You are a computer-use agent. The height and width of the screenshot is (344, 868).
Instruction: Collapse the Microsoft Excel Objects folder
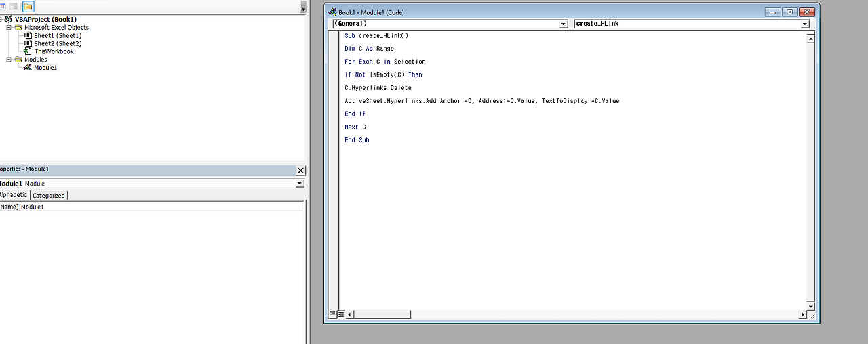coord(9,28)
